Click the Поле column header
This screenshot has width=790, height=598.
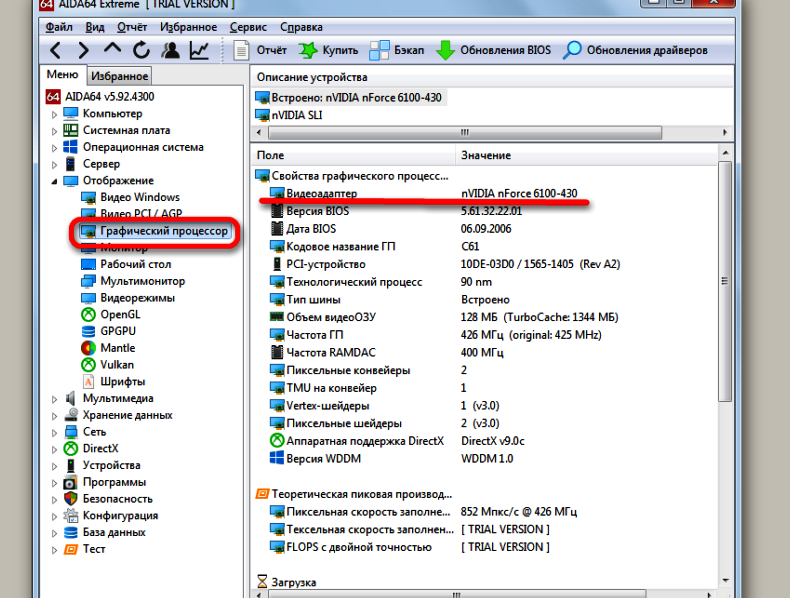(x=353, y=155)
